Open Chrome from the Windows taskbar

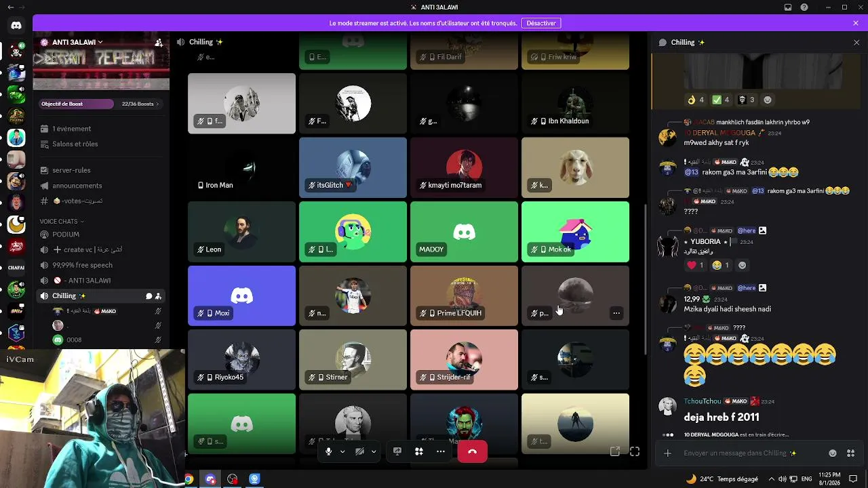[189, 479]
